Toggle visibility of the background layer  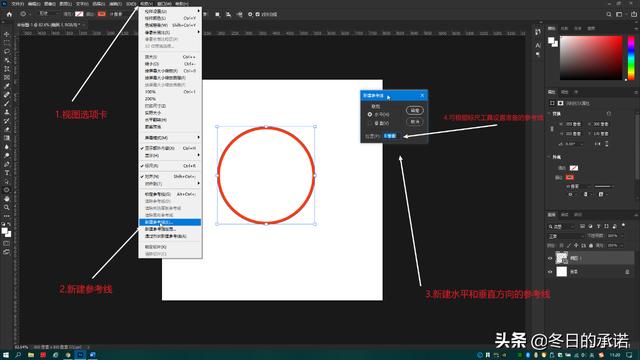click(550, 271)
